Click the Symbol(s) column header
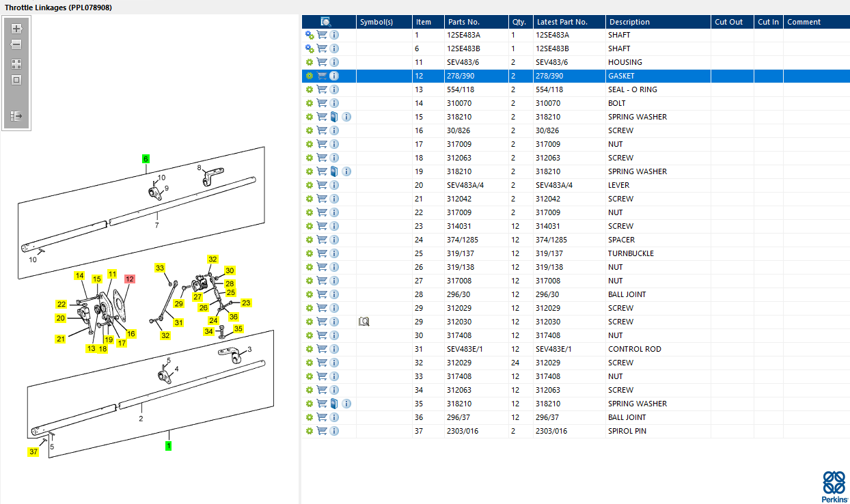The width and height of the screenshot is (850, 504). [x=384, y=22]
